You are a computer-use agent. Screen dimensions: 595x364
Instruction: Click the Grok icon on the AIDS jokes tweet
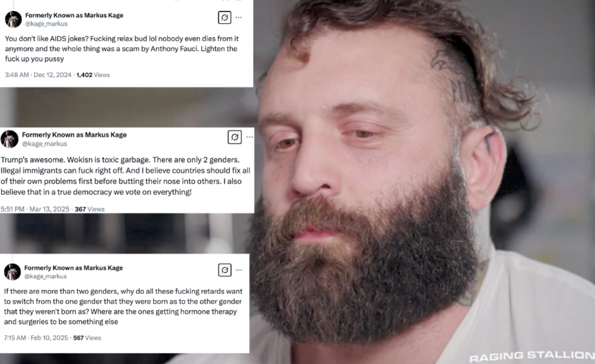pos(224,17)
